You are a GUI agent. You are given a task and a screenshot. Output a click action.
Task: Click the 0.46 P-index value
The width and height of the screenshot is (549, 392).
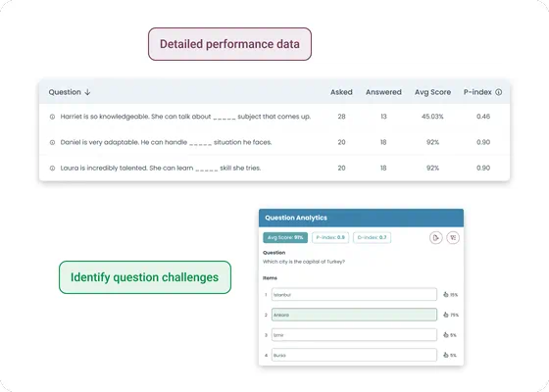(x=483, y=117)
